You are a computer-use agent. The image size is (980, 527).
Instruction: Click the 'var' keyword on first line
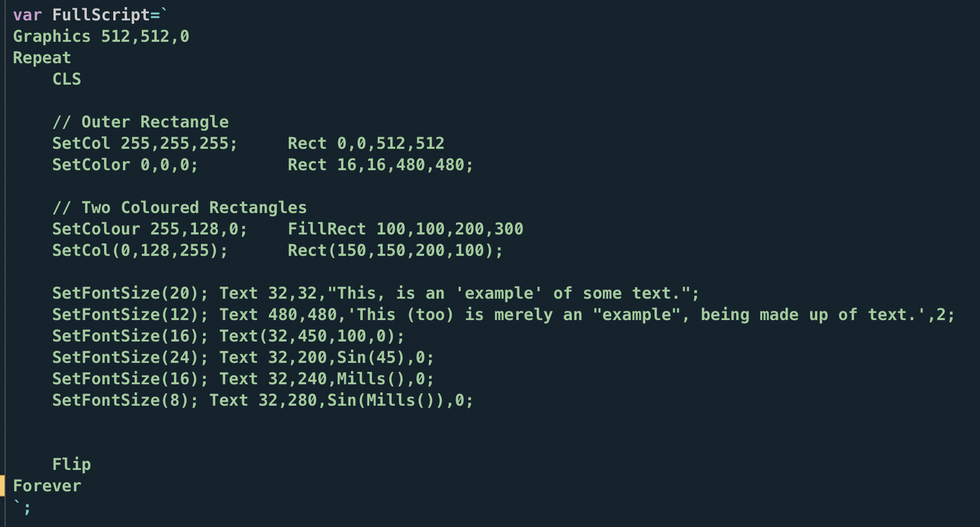[x=27, y=15]
